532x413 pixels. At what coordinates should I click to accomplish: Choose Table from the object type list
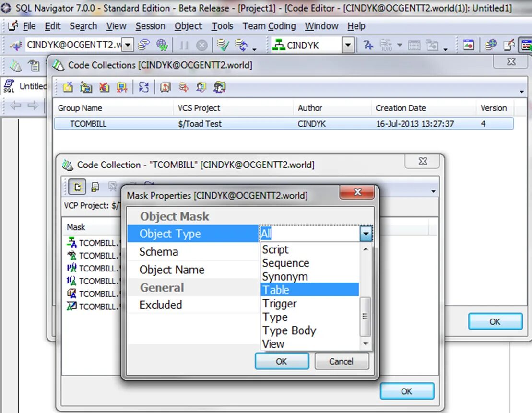[310, 290]
